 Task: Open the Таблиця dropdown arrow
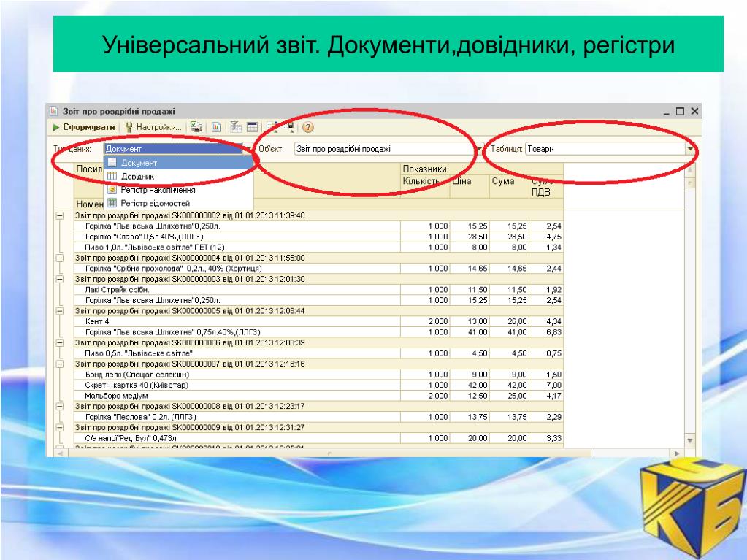coord(690,149)
